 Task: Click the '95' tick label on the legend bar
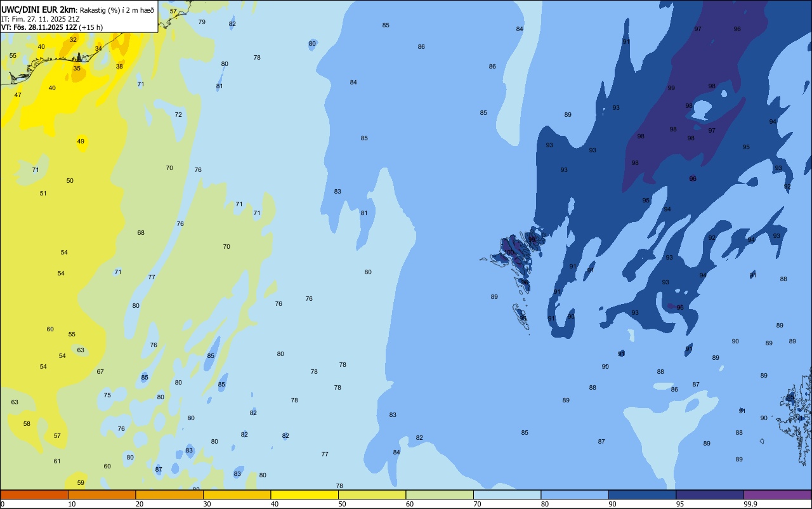[x=680, y=504]
